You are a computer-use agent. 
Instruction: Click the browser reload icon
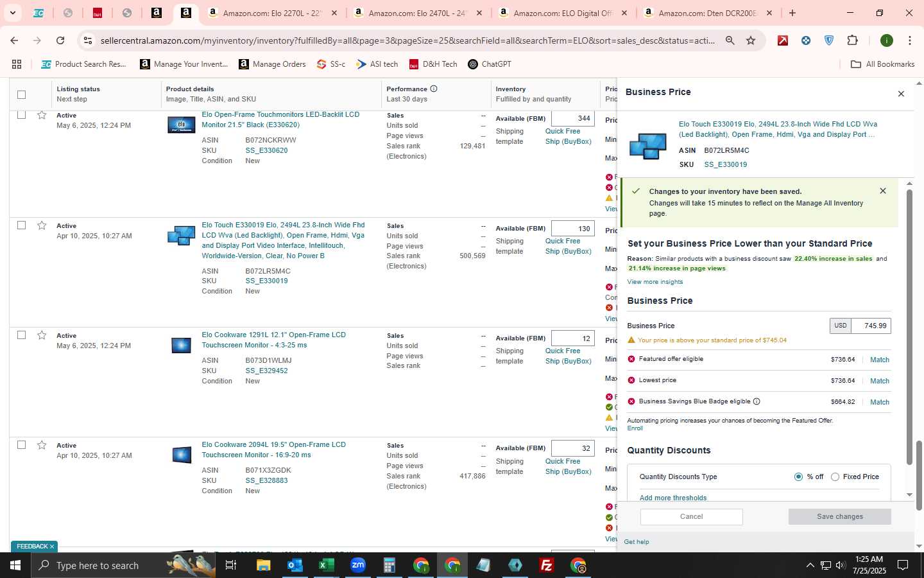60,40
